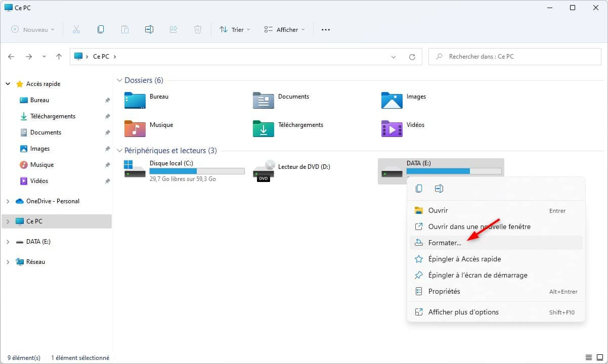
Task: Click the DATA (E:) usage bar
Action: click(x=454, y=171)
